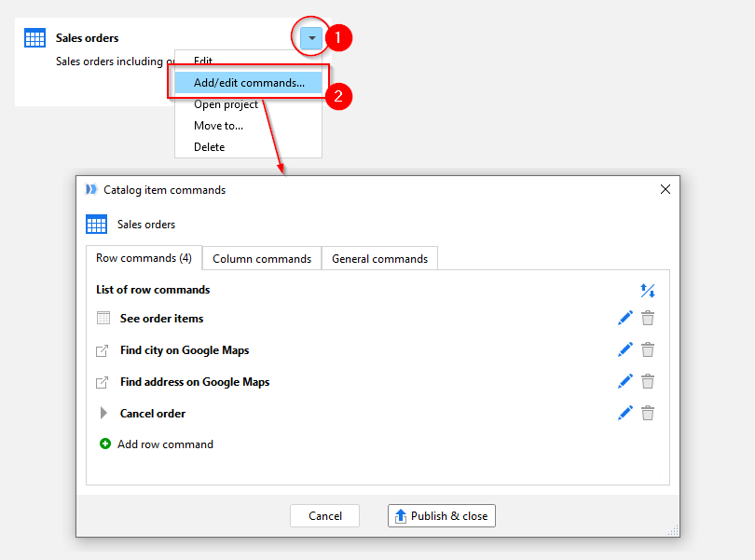Click the Publish & close button

point(442,515)
